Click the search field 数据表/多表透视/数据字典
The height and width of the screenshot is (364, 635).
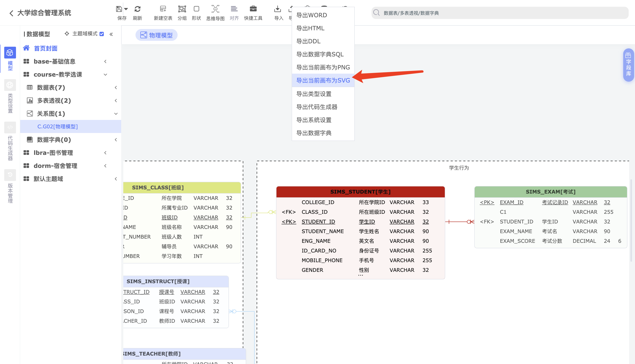pyautogui.click(x=500, y=13)
